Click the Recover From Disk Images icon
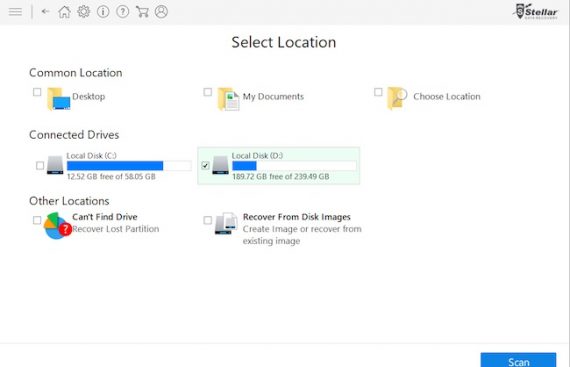Screen dimensions: 570x367 tap(226, 223)
